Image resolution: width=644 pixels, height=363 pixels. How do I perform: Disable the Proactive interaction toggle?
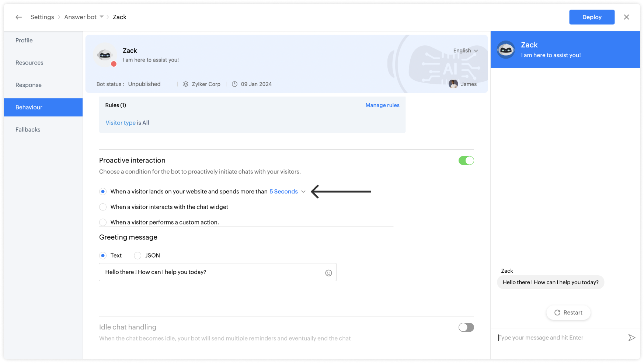466,161
